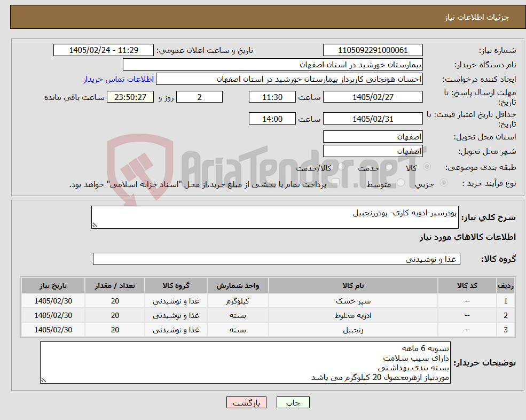Select the متوسط purchase type radio
The height and width of the screenshot is (420, 526).
(x=401, y=183)
